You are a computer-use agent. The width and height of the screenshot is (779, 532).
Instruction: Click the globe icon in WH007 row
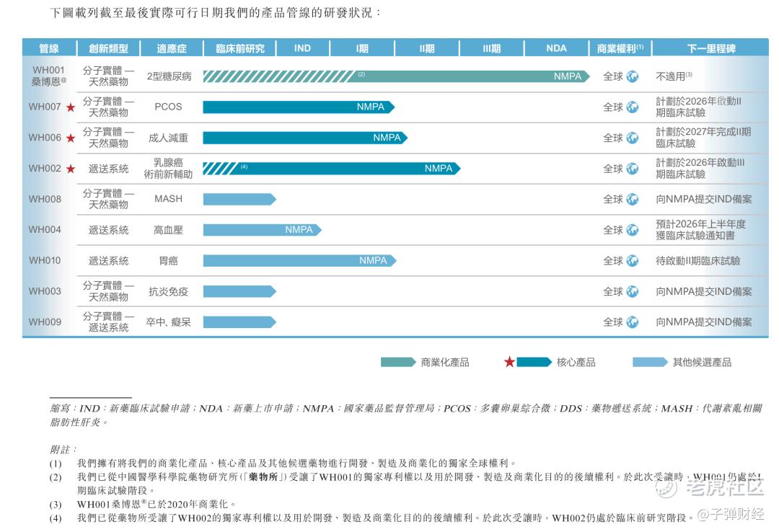point(632,107)
